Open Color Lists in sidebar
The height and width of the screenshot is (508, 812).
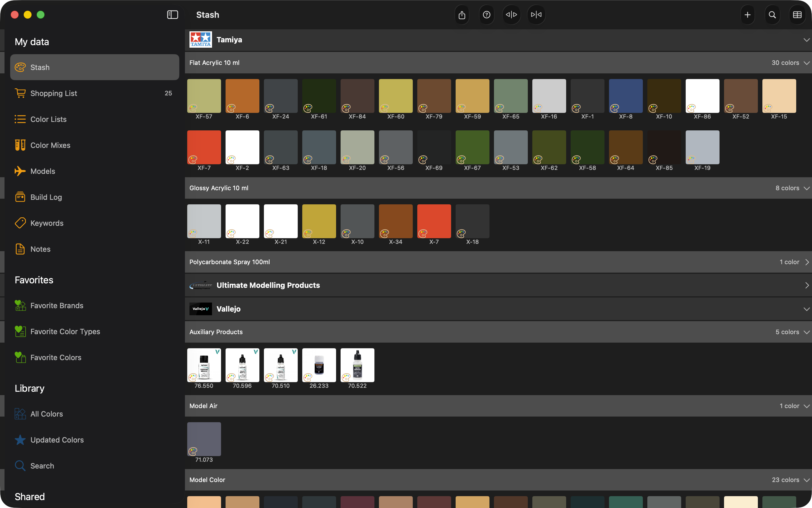click(x=95, y=119)
